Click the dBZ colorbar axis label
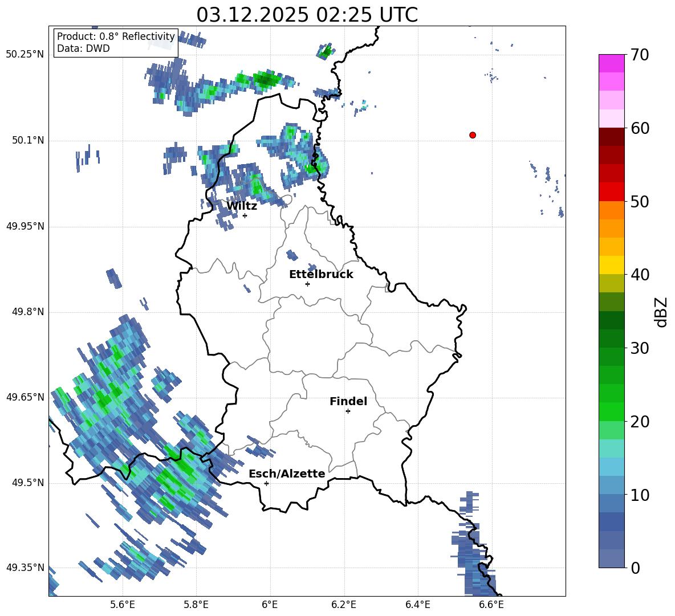Screen dimensions: 675x616 pos(661,312)
